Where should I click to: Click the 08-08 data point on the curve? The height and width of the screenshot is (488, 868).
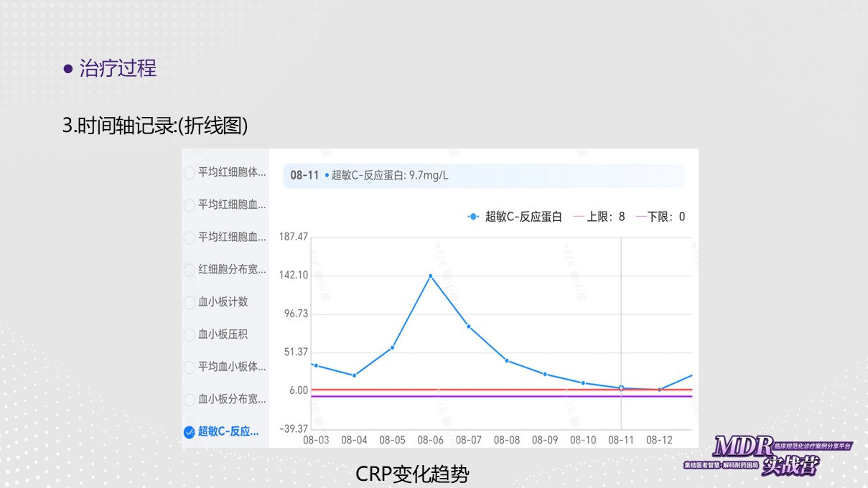click(507, 360)
